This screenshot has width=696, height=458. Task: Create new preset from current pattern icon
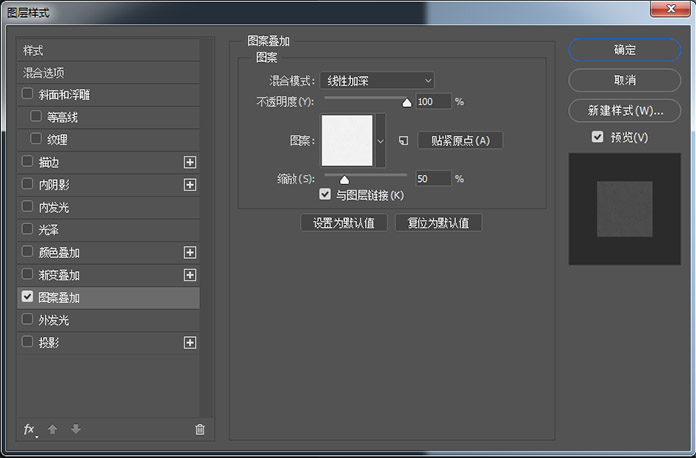403,141
